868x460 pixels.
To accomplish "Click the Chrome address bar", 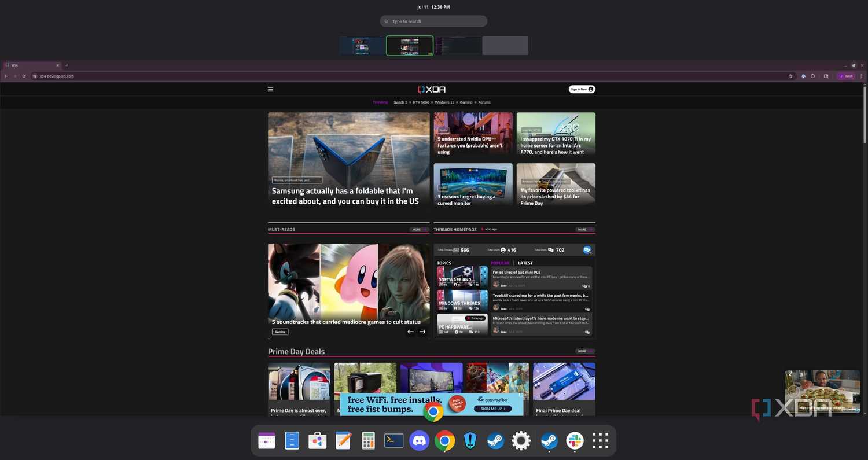I will point(413,76).
